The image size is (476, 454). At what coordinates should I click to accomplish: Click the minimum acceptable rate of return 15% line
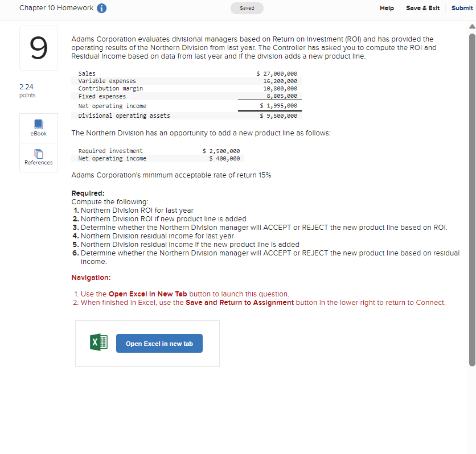pos(171,175)
